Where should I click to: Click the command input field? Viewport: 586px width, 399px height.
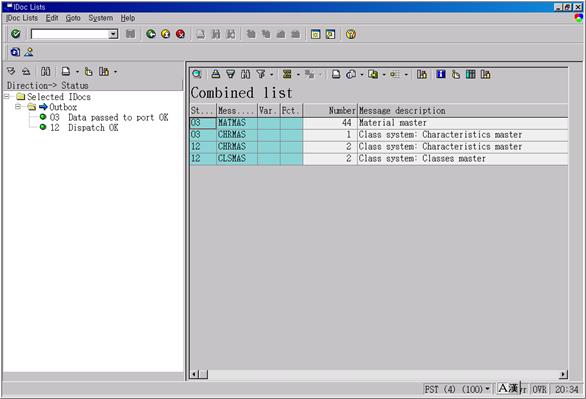(x=70, y=34)
